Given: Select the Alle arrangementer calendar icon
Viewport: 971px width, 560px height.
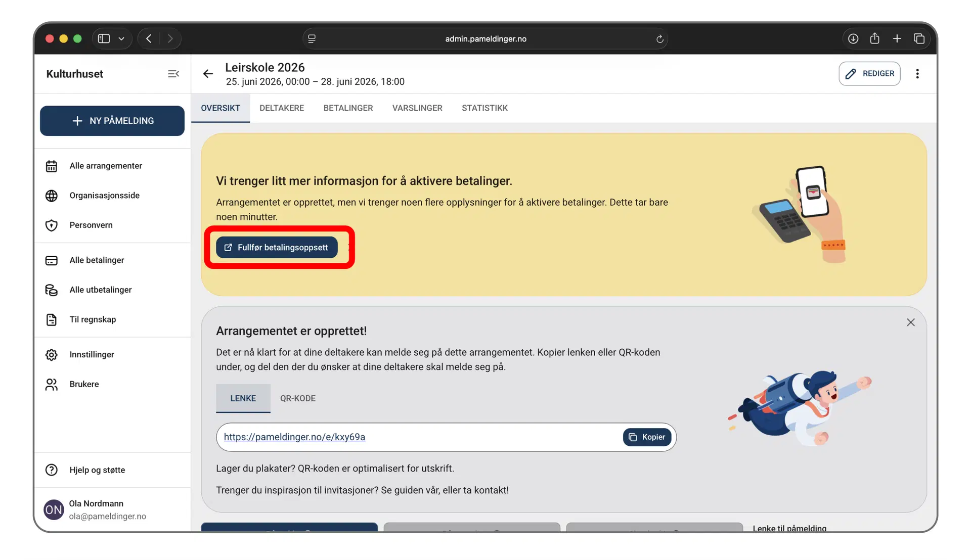Looking at the screenshot, I should (52, 166).
